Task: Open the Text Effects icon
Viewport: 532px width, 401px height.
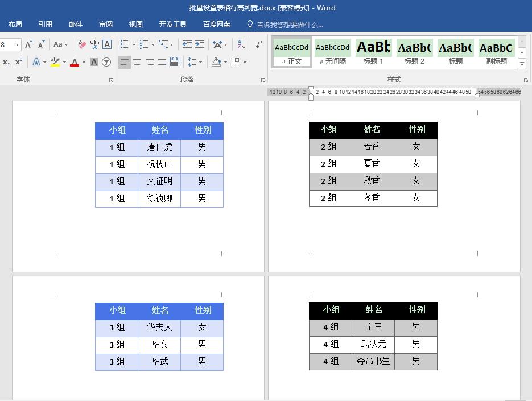Action: click(36, 63)
